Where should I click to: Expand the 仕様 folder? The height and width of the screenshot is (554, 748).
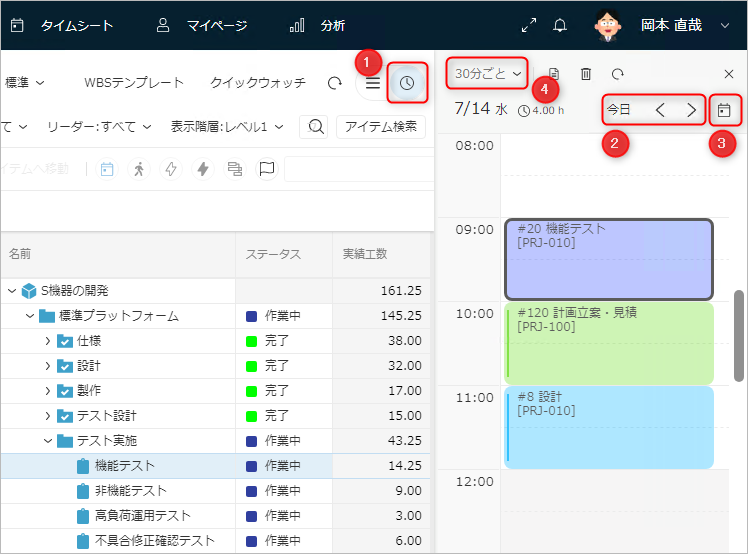click(x=47, y=341)
